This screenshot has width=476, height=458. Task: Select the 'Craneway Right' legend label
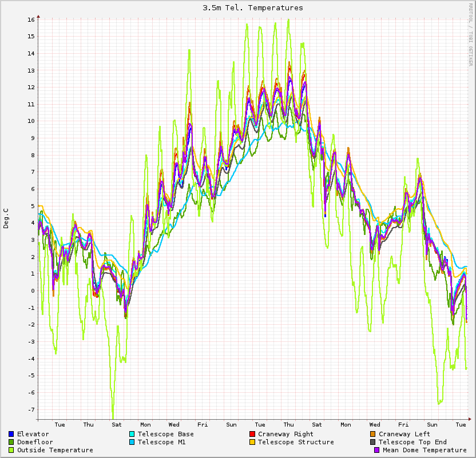(285, 434)
